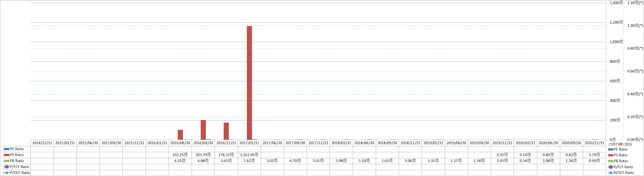Click the P/FCF Ratio purple marker on left
This screenshot has width=644, height=176.
7,167
